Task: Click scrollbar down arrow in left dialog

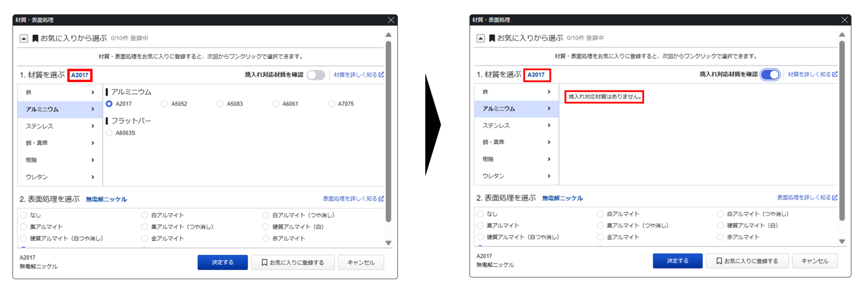Action: click(388, 243)
